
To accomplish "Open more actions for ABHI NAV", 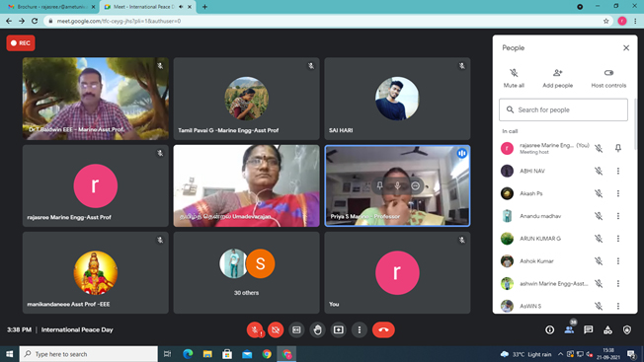I will [618, 171].
